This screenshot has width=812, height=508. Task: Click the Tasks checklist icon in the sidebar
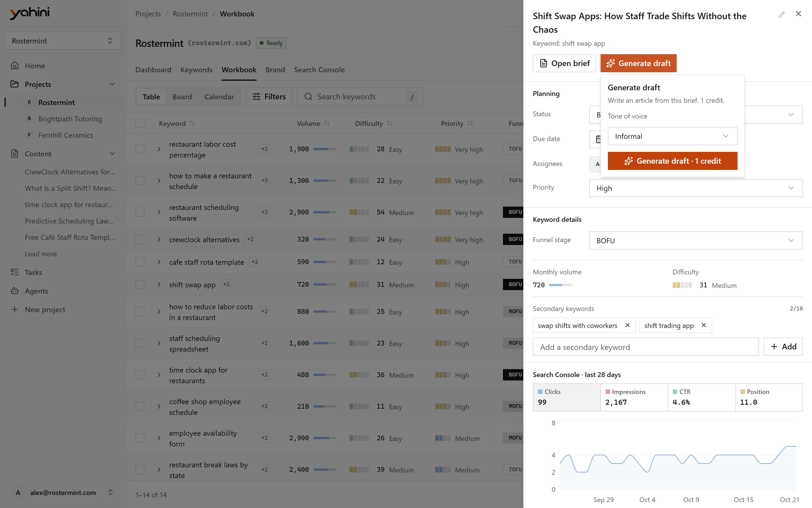pos(14,272)
